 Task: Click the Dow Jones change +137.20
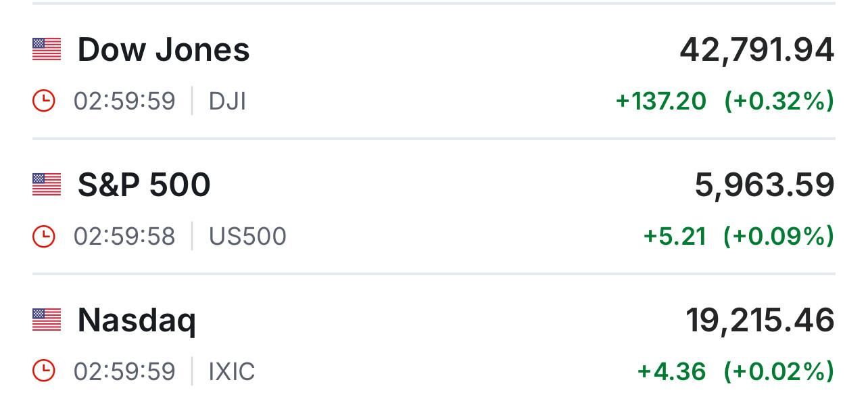click(660, 101)
